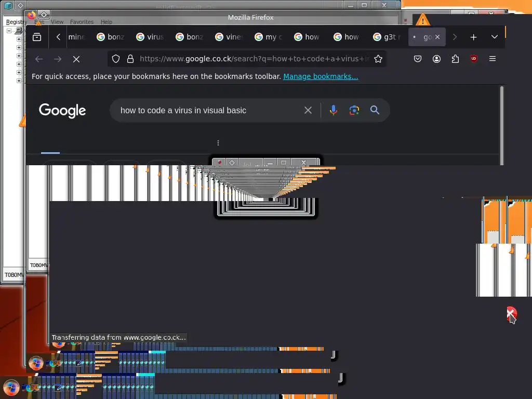532x399 pixels.
Task: Open tracking protection shield panel
Action: click(116, 59)
